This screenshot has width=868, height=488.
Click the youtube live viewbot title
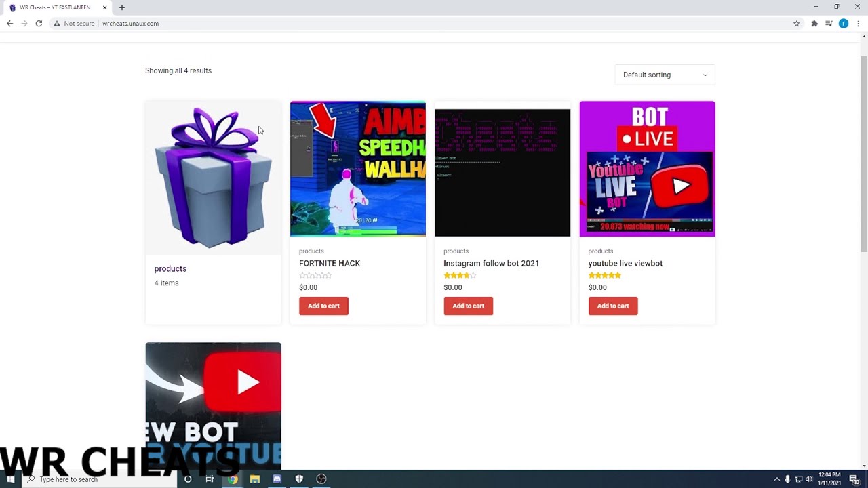[625, 263]
